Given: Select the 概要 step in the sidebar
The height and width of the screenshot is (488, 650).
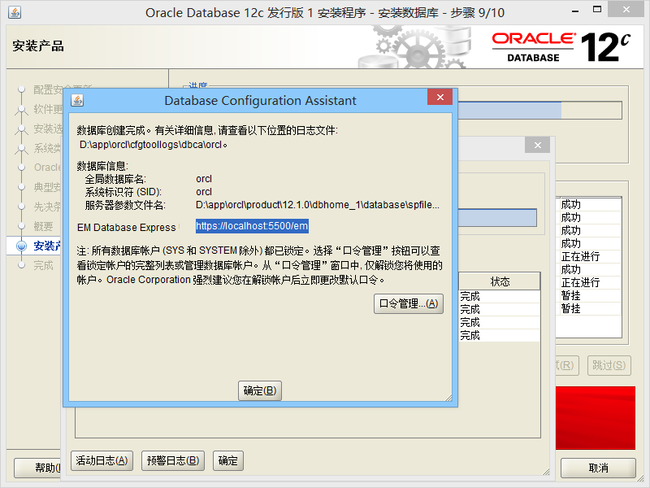Looking at the screenshot, I should click(x=44, y=226).
